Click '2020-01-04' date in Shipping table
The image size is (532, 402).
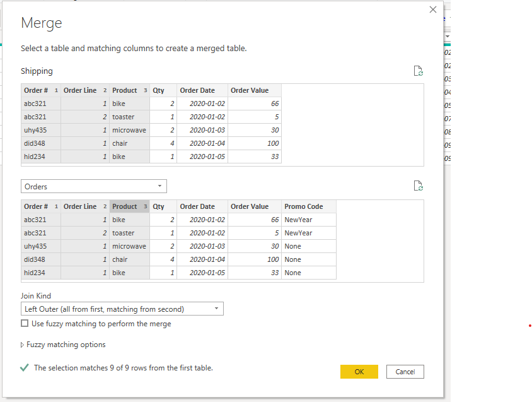coord(202,143)
